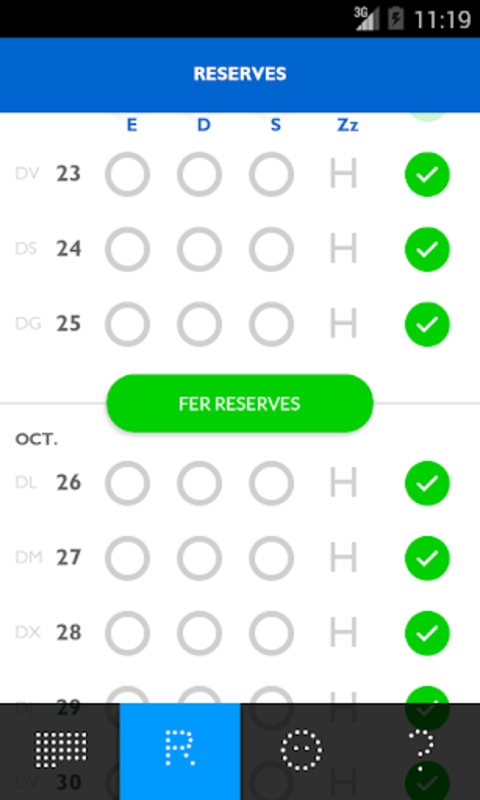Screen dimensions: 480x800
Task: Select S circle for day 28
Action: pyautogui.click(x=271, y=633)
